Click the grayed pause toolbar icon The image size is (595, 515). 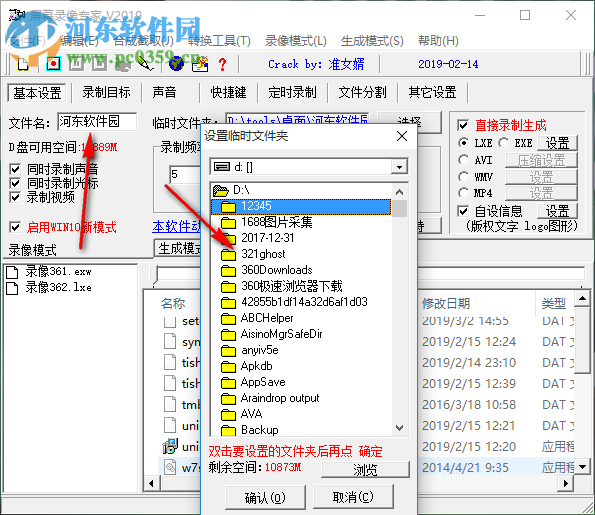click(76, 64)
